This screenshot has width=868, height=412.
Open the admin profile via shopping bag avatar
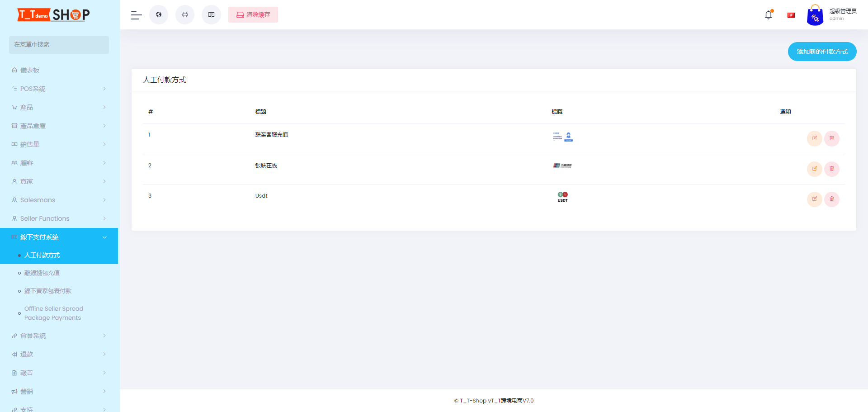click(x=815, y=14)
